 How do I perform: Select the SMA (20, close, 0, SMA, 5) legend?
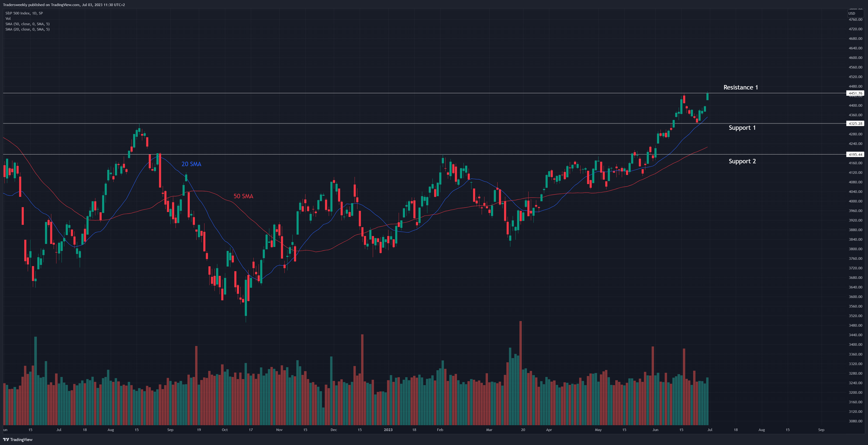(x=27, y=29)
